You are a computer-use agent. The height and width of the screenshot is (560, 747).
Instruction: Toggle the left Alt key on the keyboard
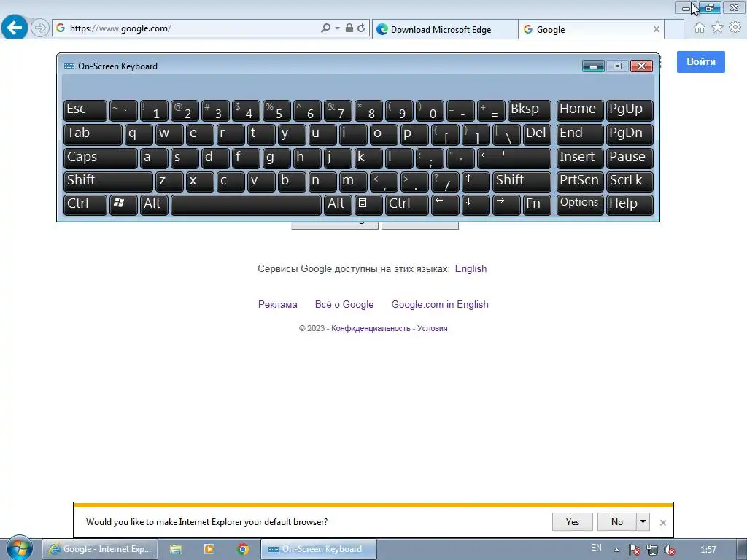[154, 205]
